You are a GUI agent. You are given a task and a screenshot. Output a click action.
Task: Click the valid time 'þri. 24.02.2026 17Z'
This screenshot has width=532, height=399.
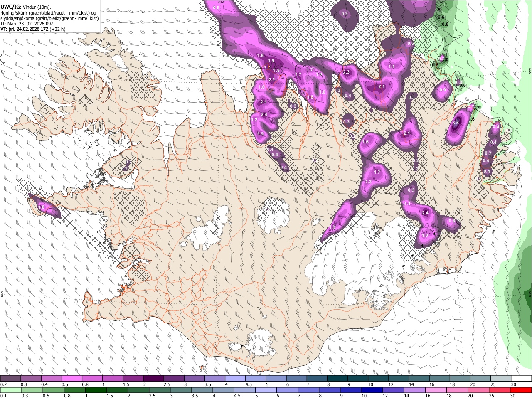(x=29, y=29)
